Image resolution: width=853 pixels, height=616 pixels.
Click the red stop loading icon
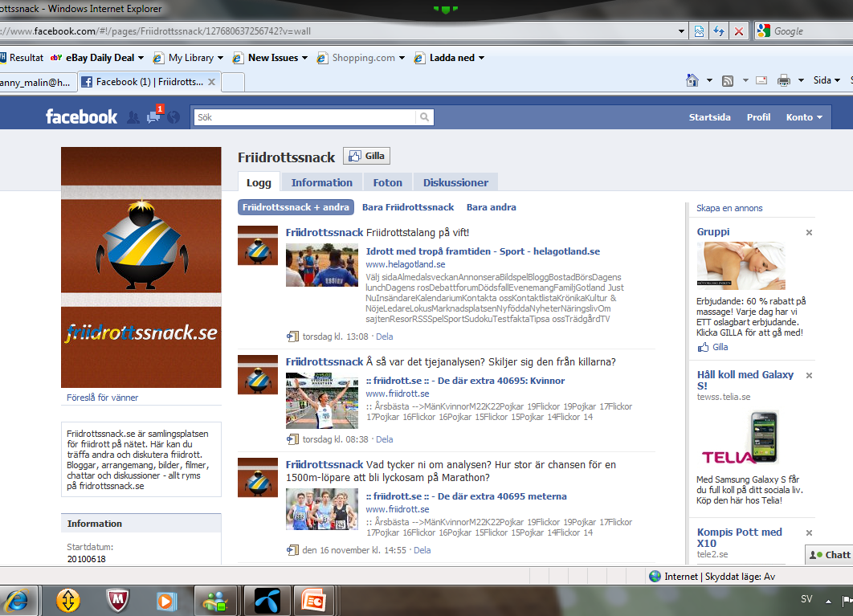point(739,31)
